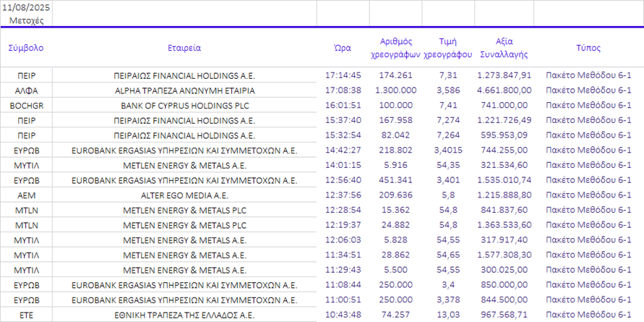Click the AEM symbol cell

point(26,195)
